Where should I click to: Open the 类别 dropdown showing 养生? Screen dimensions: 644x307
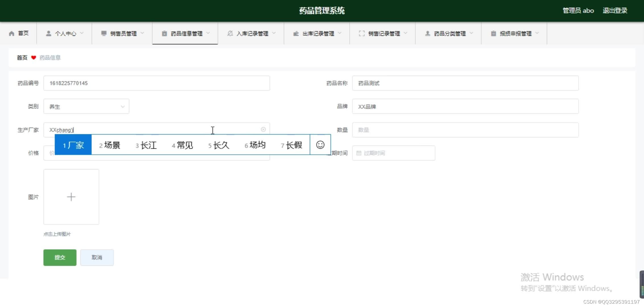coord(86,107)
